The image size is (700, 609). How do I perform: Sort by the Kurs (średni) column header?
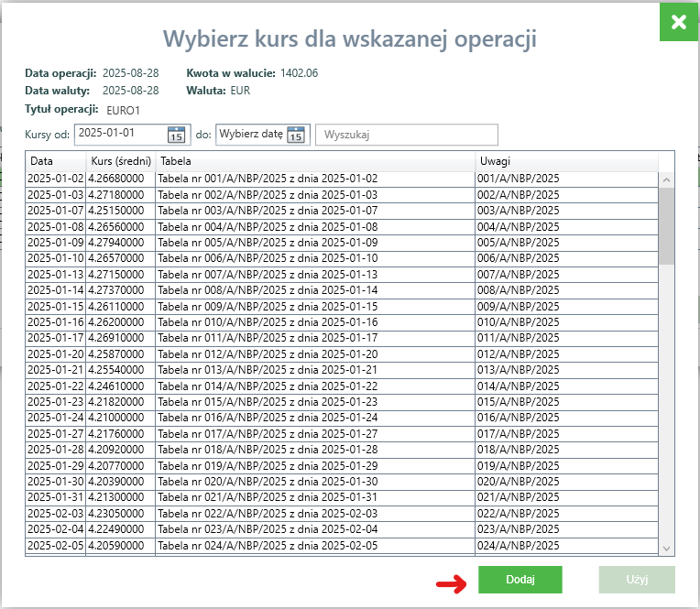[121, 161]
